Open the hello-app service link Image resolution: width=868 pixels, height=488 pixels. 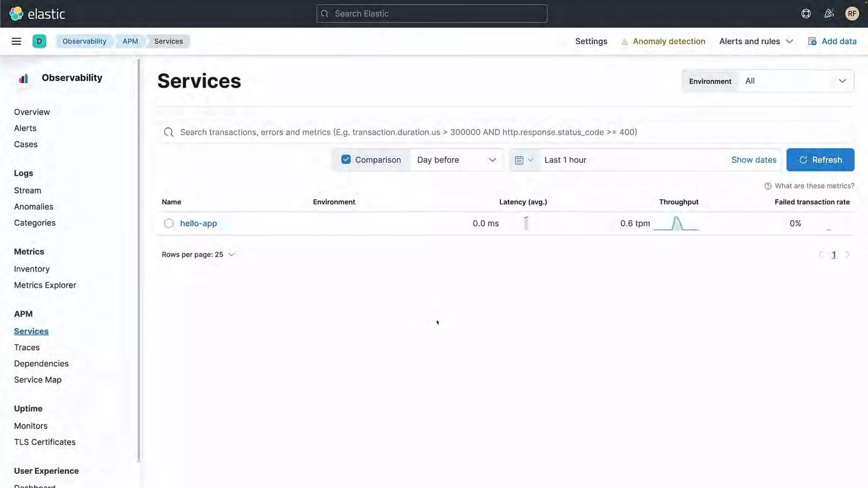[198, 223]
